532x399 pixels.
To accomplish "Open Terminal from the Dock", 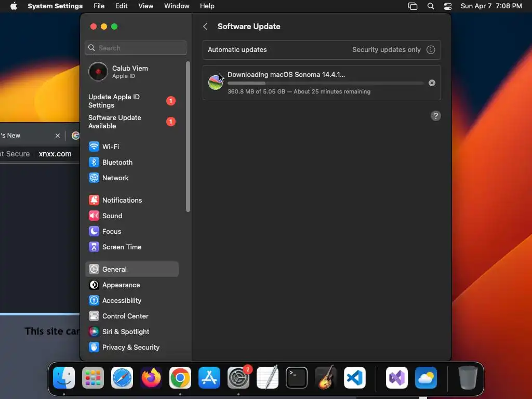I will point(297,378).
